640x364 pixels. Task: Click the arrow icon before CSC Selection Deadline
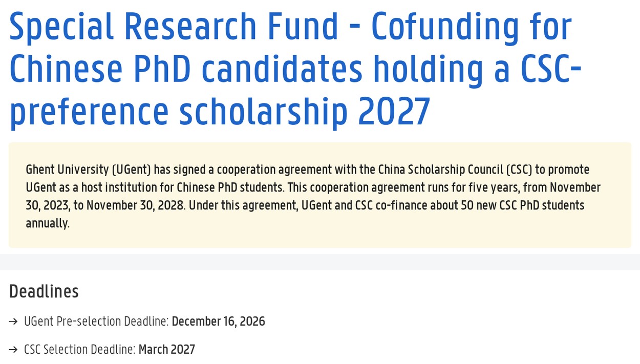point(13,350)
